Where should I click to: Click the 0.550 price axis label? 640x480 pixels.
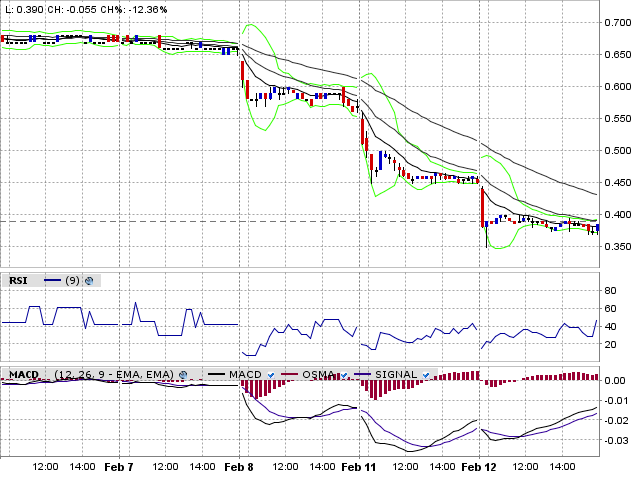point(618,118)
